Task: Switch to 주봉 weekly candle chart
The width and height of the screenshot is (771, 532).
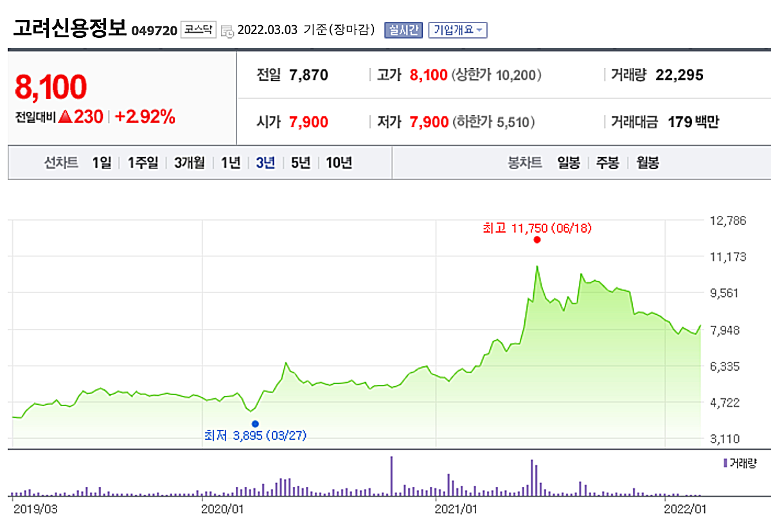Action: [608, 163]
